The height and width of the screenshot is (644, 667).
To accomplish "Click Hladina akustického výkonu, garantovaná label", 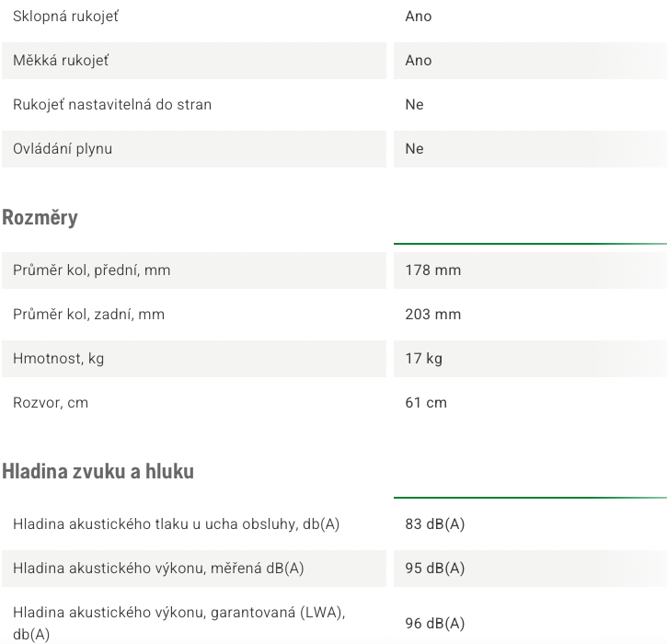I will click(179, 624).
